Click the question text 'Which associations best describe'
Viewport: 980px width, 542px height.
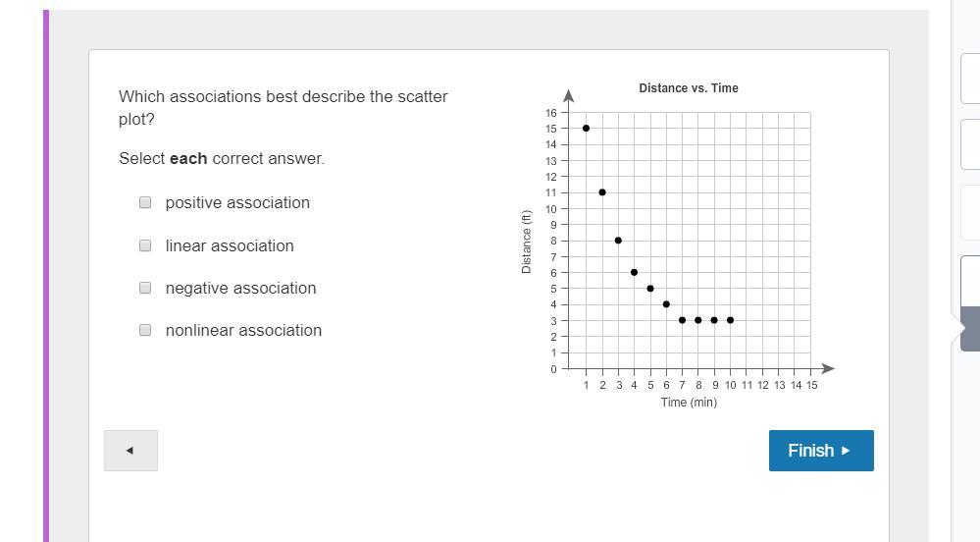283,96
